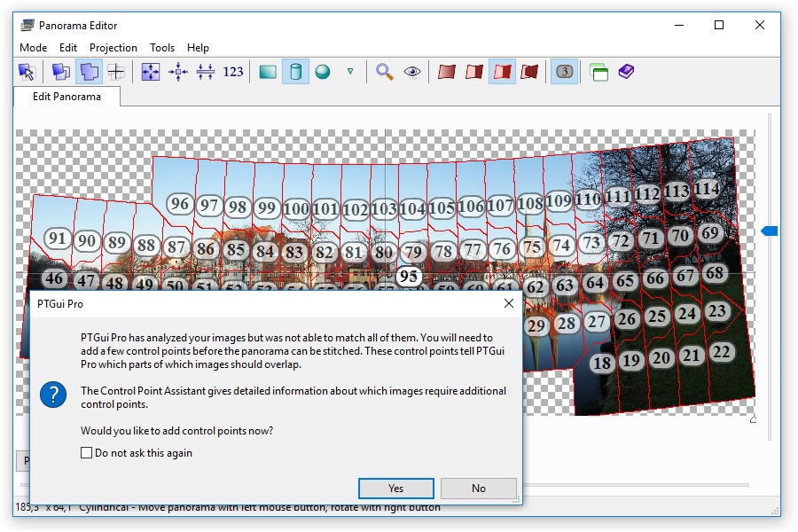Click the question mark dialog icon
This screenshot has height=532, width=798.
tap(53, 395)
